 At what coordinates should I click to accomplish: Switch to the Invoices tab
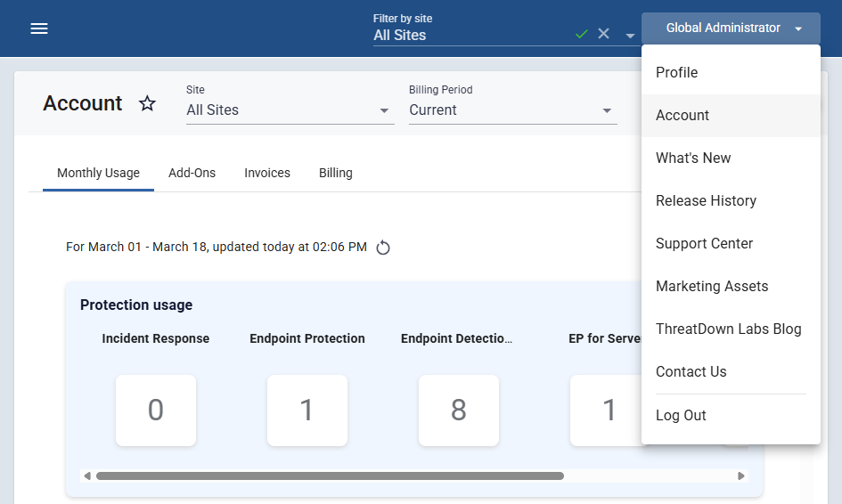[x=267, y=173]
